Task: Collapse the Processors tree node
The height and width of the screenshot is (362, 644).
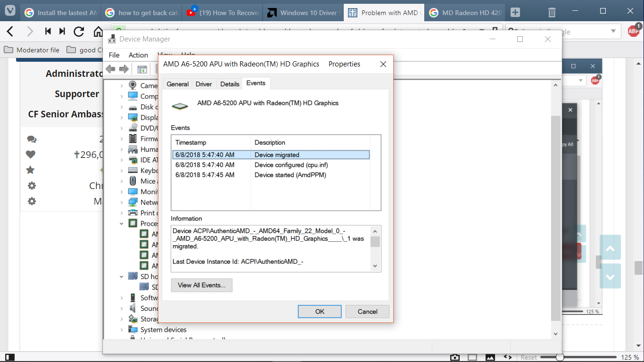Action: point(122,223)
